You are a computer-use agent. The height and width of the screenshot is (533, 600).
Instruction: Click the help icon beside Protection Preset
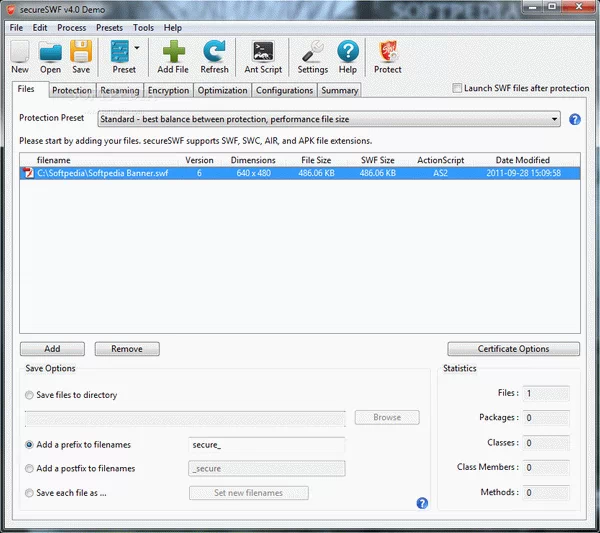[x=574, y=119]
